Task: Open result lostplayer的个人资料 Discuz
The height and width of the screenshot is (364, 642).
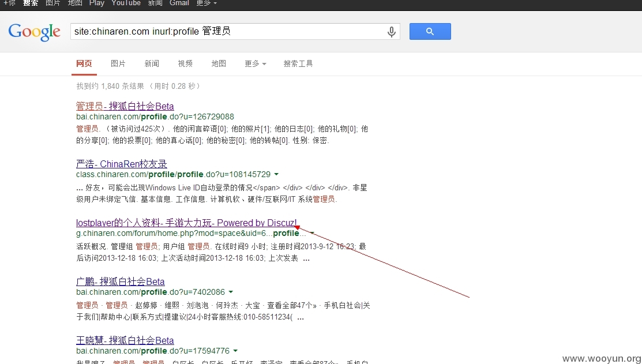Action: (x=187, y=223)
